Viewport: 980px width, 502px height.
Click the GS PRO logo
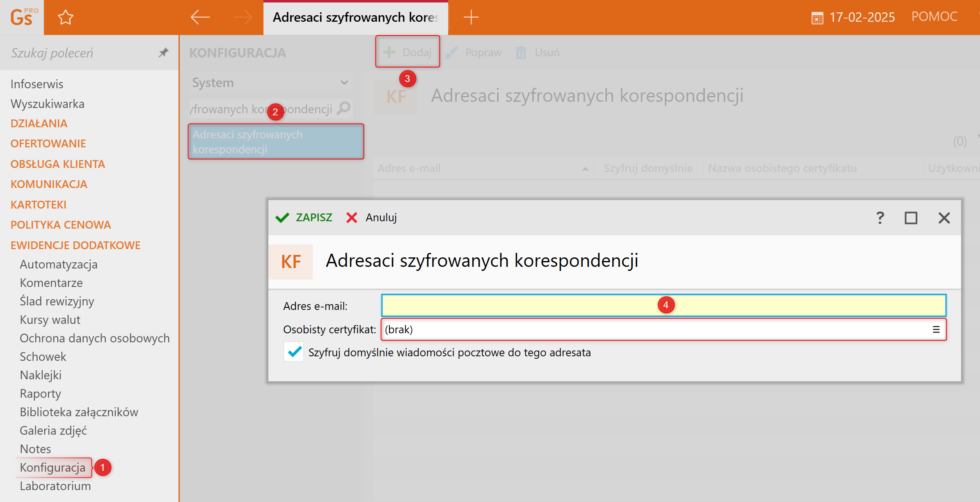[x=22, y=17]
